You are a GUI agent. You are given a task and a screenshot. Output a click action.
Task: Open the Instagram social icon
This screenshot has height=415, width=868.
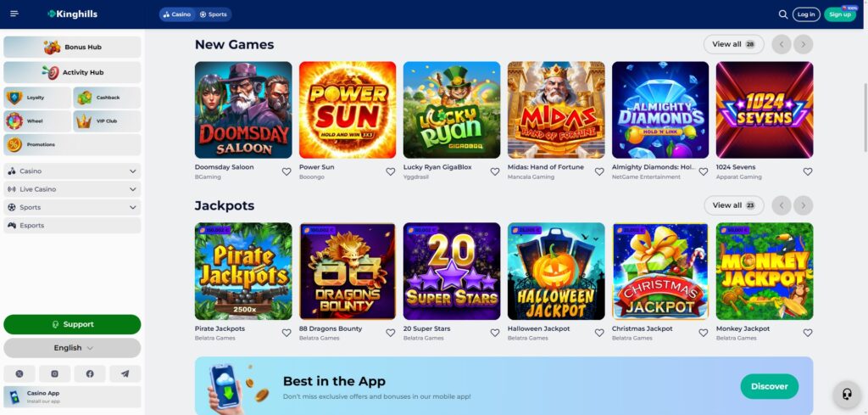[x=55, y=374]
